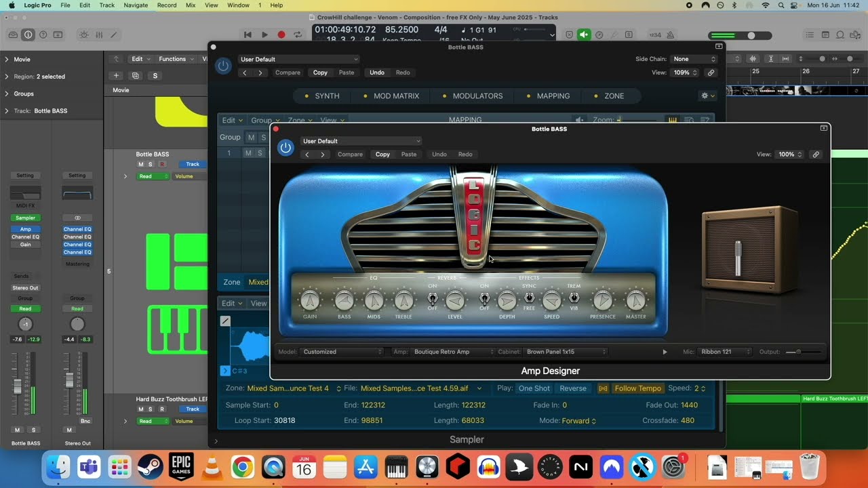Open the Amp model dropdown

454,352
